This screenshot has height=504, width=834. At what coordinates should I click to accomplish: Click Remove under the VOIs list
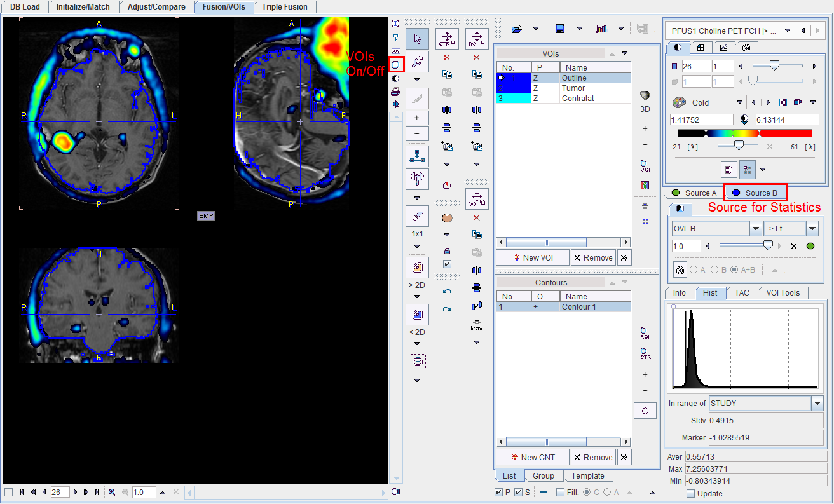click(x=593, y=257)
